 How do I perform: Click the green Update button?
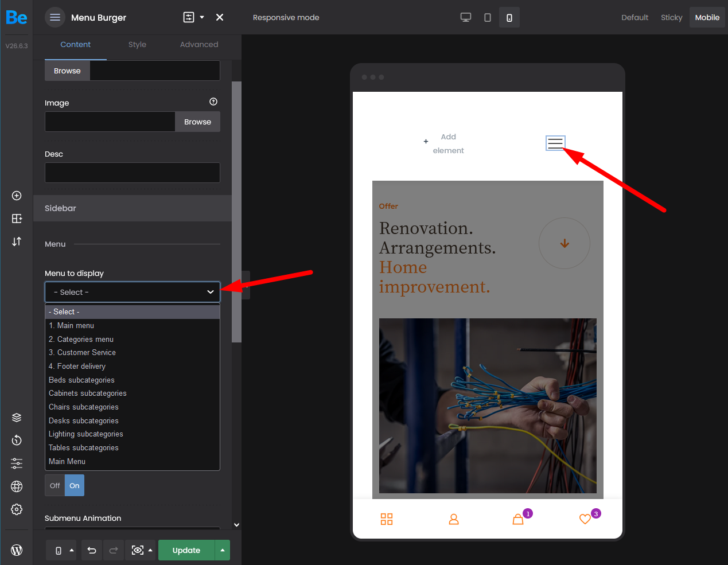coord(186,550)
